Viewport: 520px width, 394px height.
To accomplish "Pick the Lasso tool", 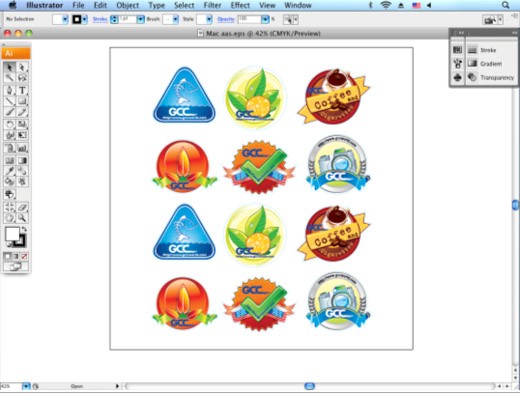I will click(22, 78).
